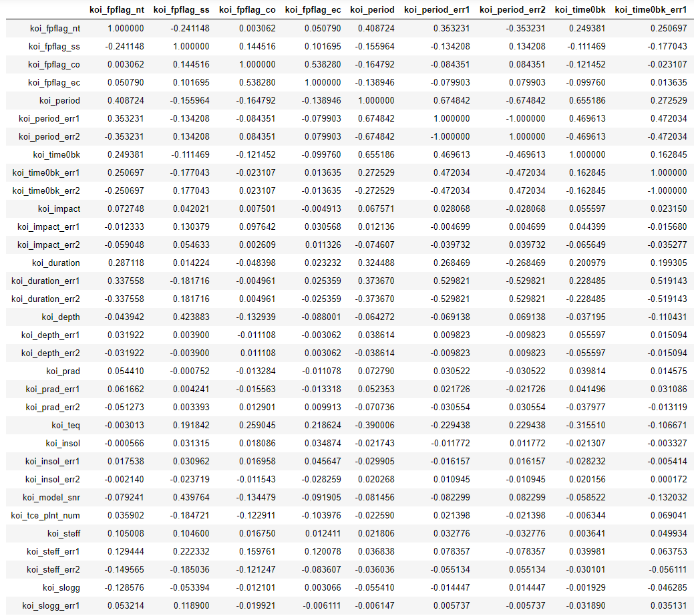Viewport: 694px width, 616px height.
Task: Click the koi_fpflag_ec column header
Action: point(313,10)
